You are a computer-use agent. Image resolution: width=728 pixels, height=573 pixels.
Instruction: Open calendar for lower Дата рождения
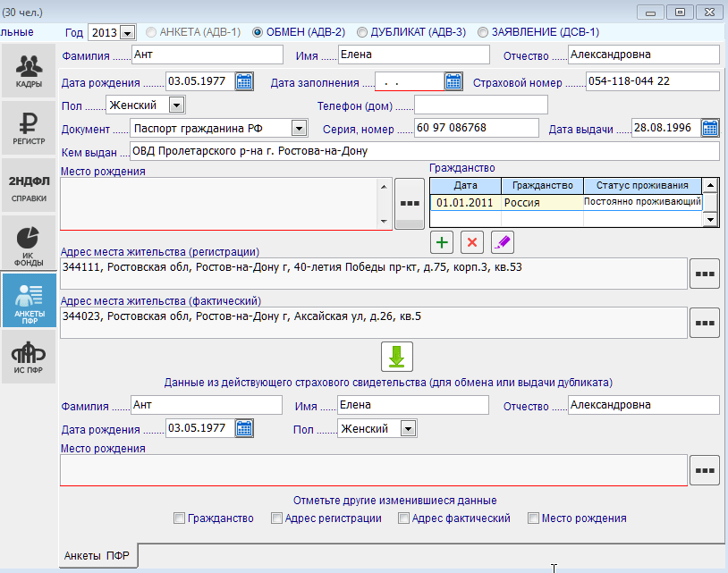(244, 428)
